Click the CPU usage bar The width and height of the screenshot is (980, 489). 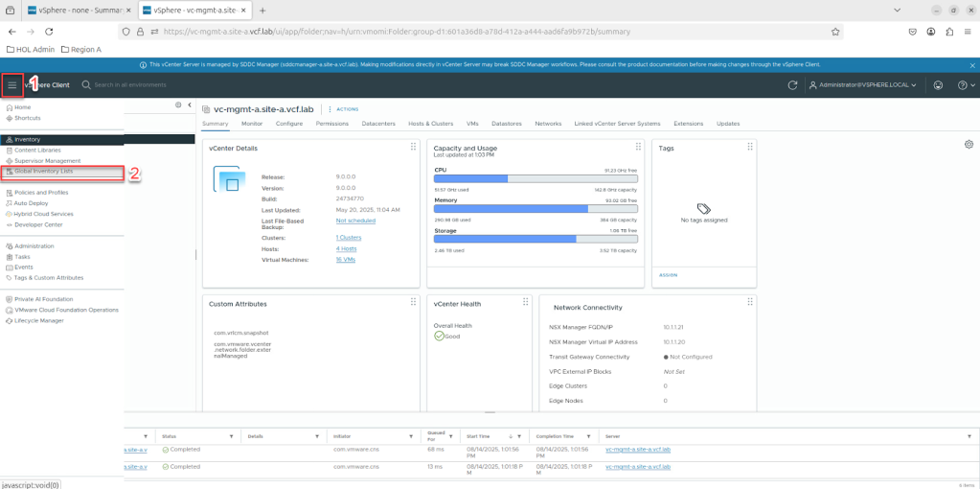pos(536,179)
